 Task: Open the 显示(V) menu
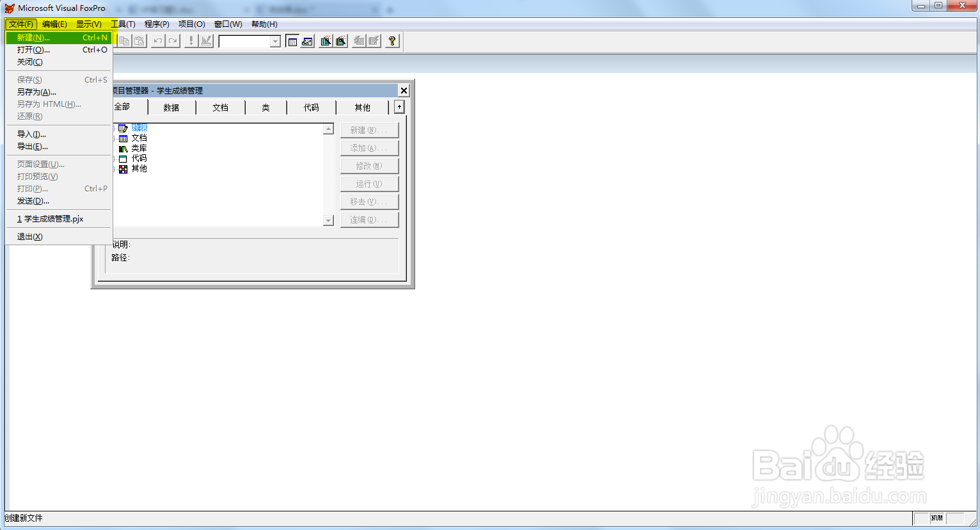[x=88, y=24]
